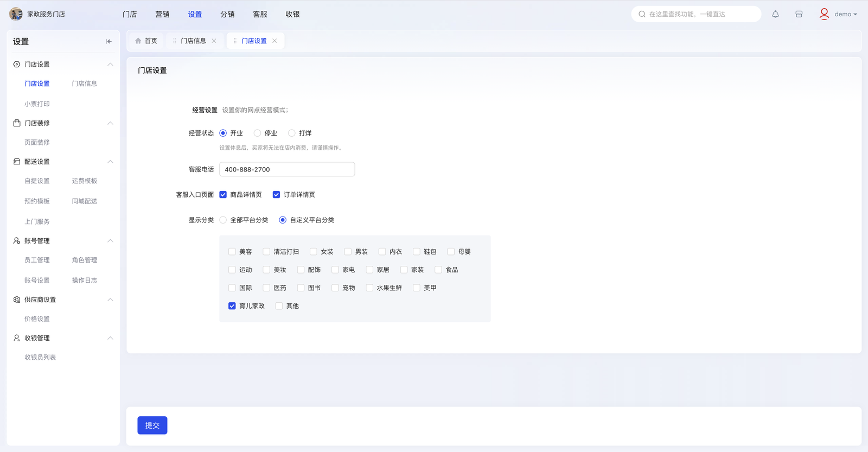Screen dimensions: 868x452
Task: Collapse the sidebar using the collapse icon
Action: click(x=108, y=41)
